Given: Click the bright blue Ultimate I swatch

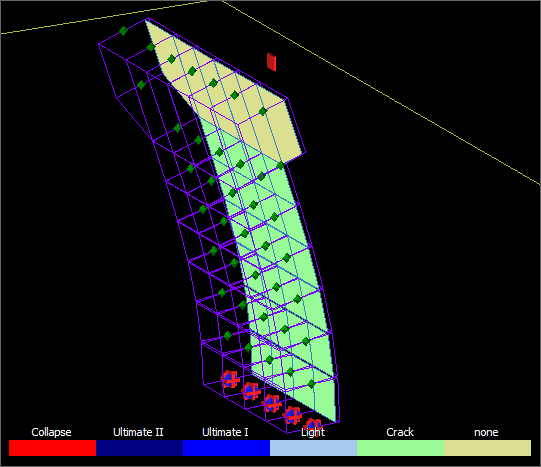Looking at the screenshot, I should point(226,448).
